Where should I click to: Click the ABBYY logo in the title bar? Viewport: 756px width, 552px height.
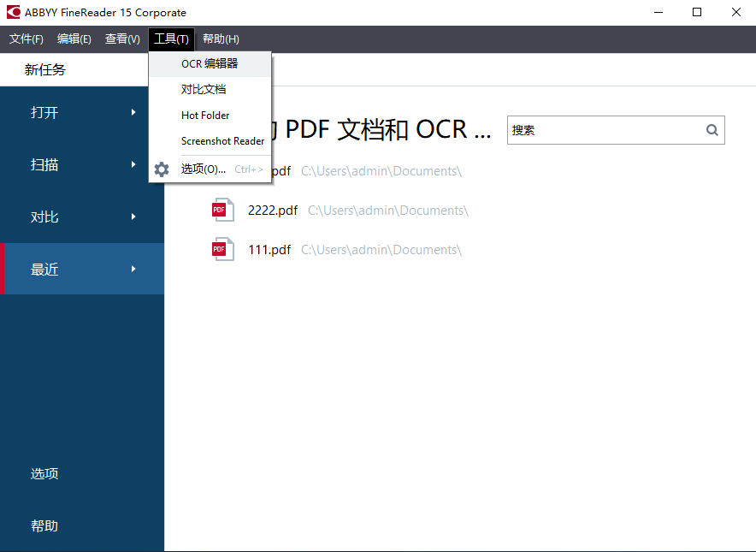point(12,12)
